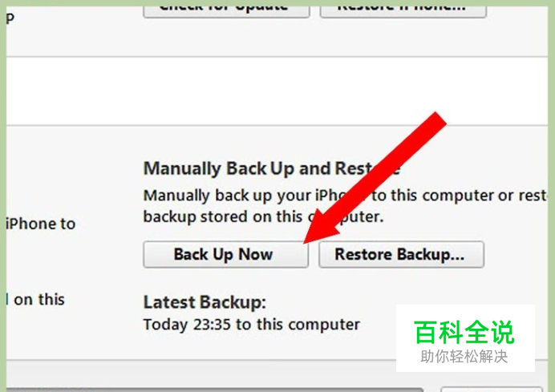Viewport: 555px width, 392px height.
Task: Click the horizontal divider above the capacity bar
Action: click(277, 361)
